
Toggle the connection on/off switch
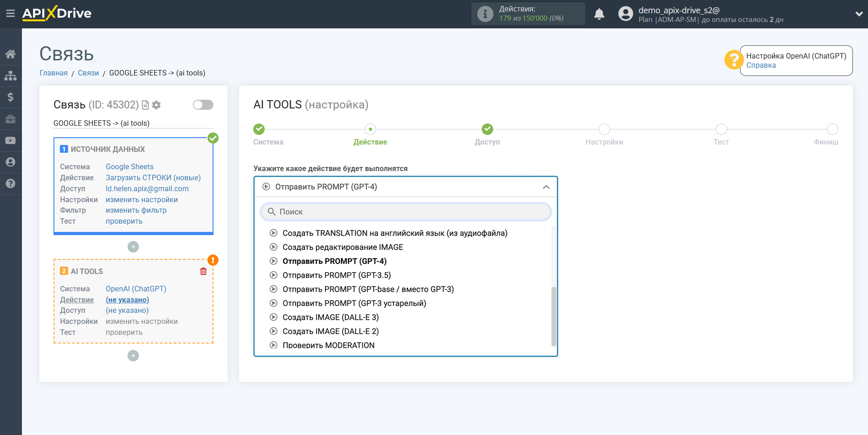tap(203, 105)
